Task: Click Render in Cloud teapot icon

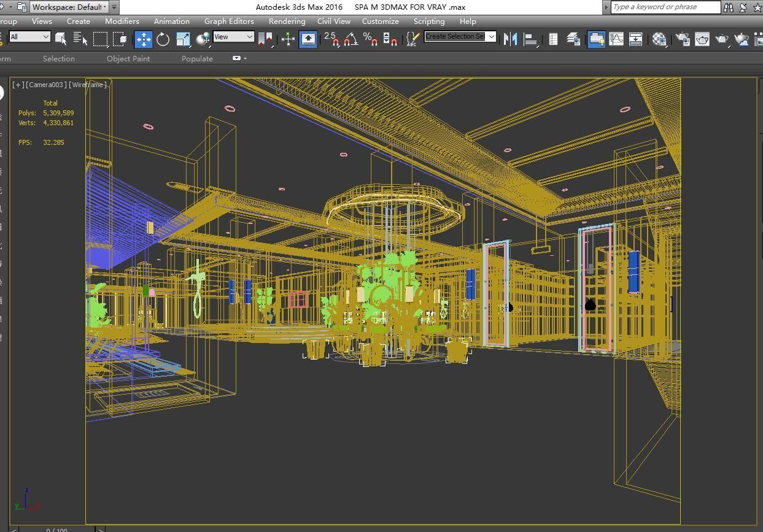Action: tap(742, 39)
